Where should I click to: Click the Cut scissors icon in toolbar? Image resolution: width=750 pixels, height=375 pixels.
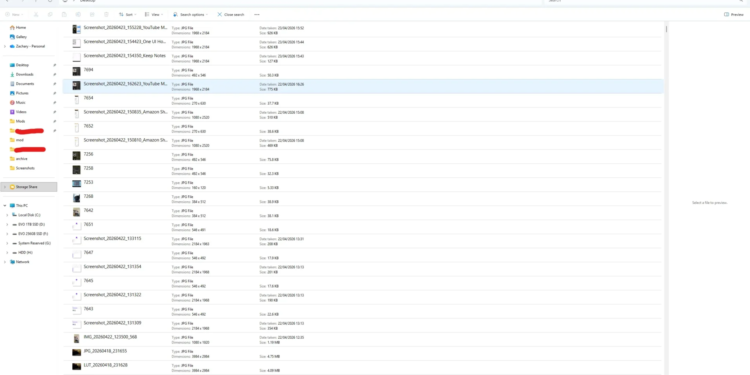tap(36, 15)
